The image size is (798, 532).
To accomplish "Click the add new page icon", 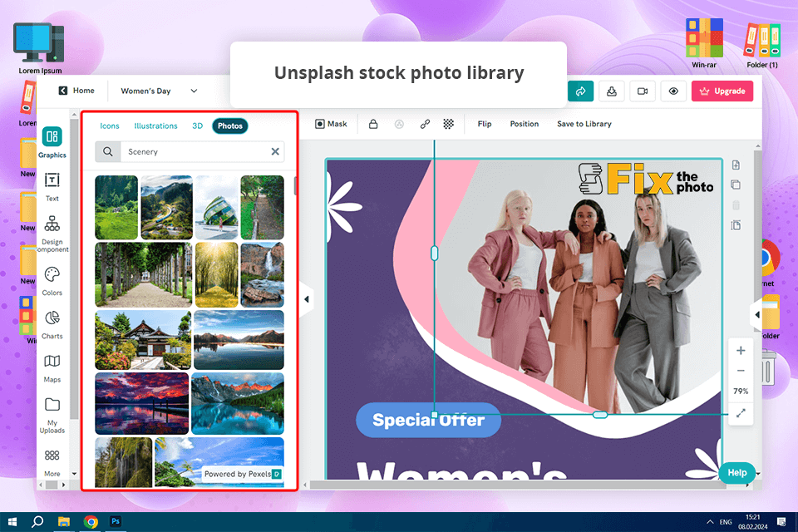I will coord(736,165).
